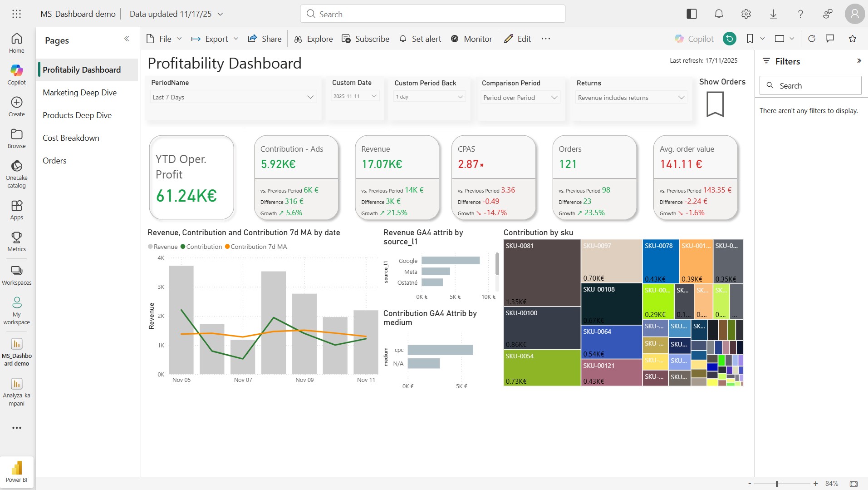Open the File menu

pos(164,39)
